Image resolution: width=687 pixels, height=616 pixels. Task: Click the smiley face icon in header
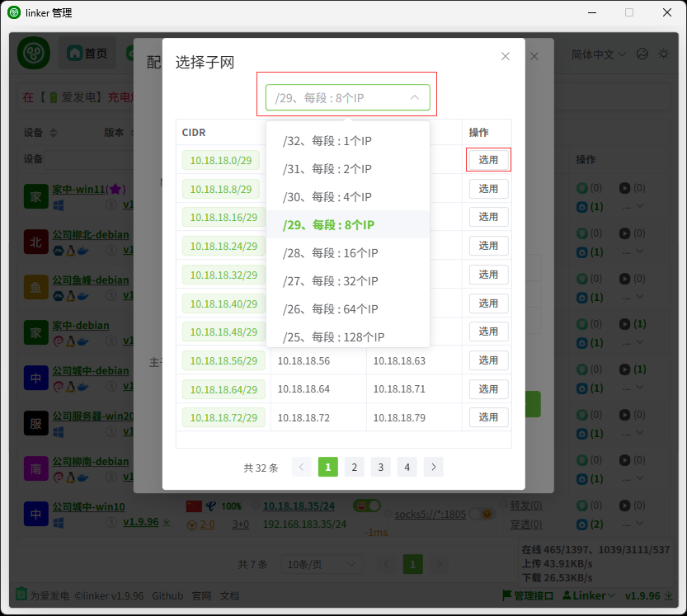click(x=642, y=54)
